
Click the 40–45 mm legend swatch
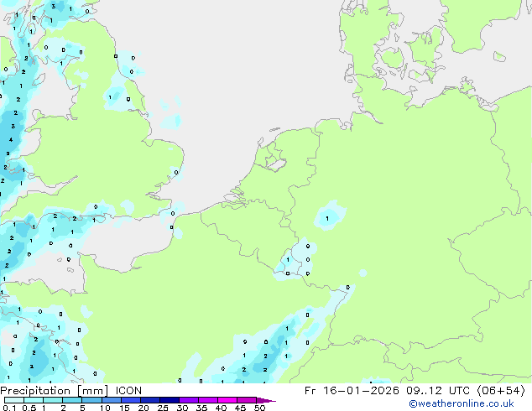click(227, 400)
